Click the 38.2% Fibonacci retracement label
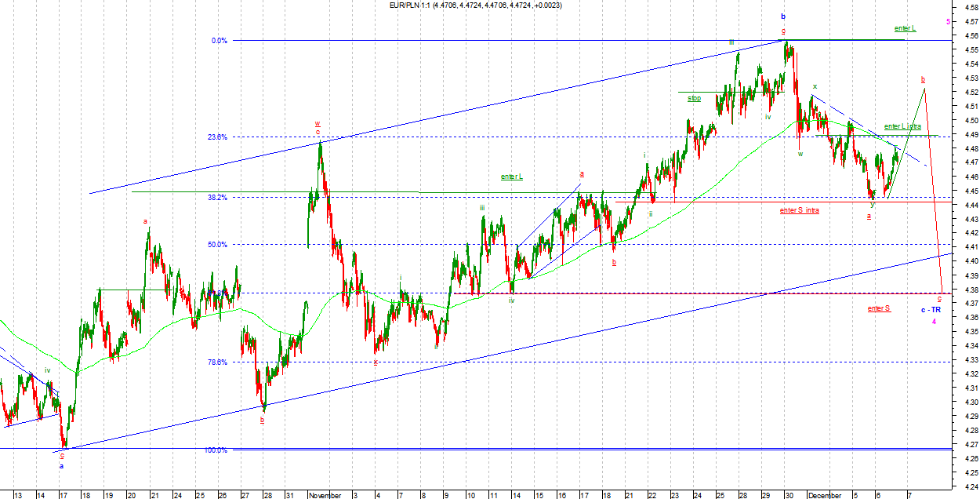Image resolution: width=980 pixels, height=499 pixels. (x=217, y=198)
